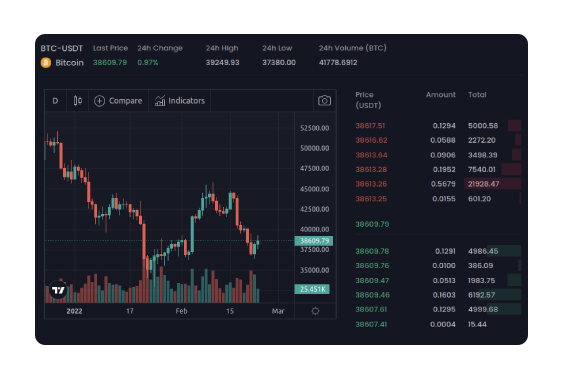Click the volume tag 25.451K on axis
Screen dimensions: 568x380
click(312, 289)
